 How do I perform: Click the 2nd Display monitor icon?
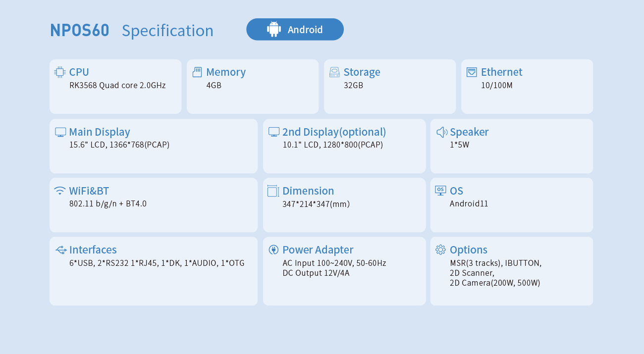(x=274, y=132)
